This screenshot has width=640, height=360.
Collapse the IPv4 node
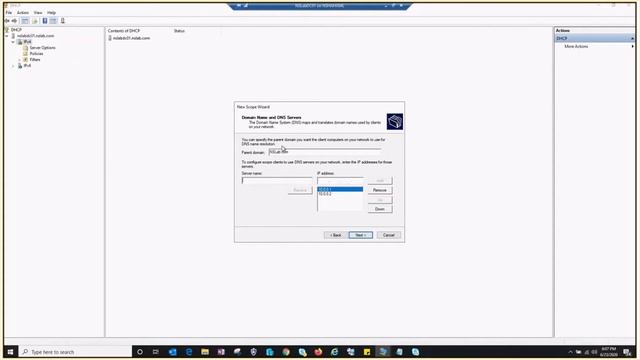point(13,42)
